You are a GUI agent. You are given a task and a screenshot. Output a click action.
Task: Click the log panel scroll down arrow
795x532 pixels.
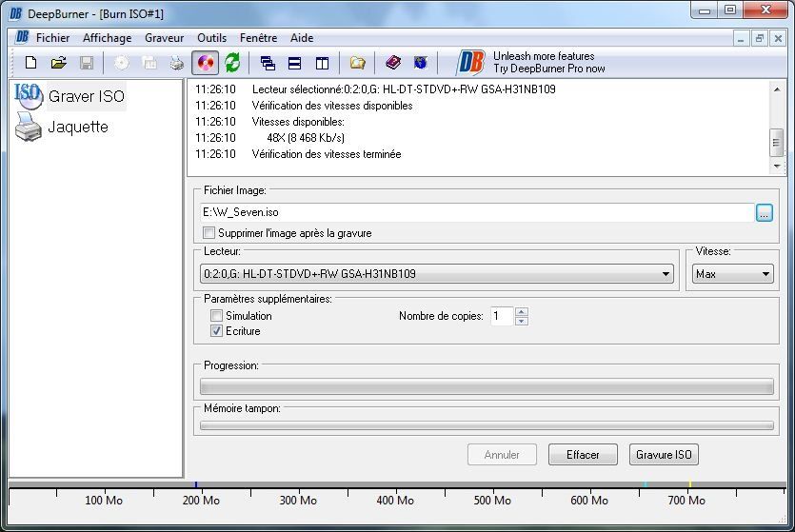[776, 166]
